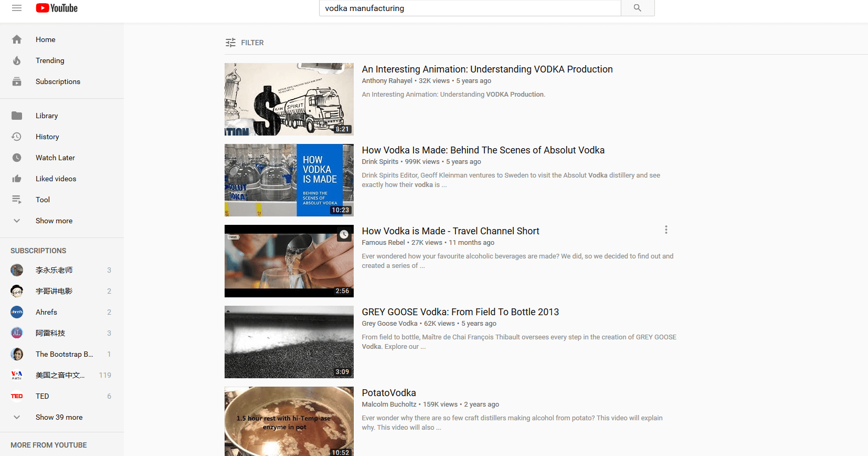The image size is (868, 456).
Task: Click search field containing vodka manufacturing
Action: 470,8
